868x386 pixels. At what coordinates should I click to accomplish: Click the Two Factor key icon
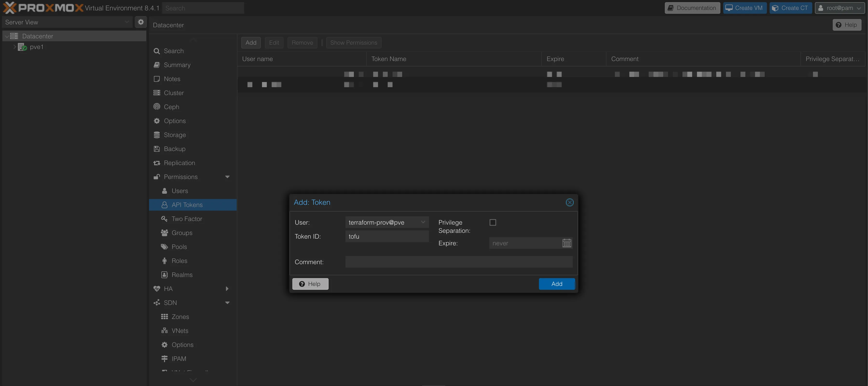pos(165,219)
